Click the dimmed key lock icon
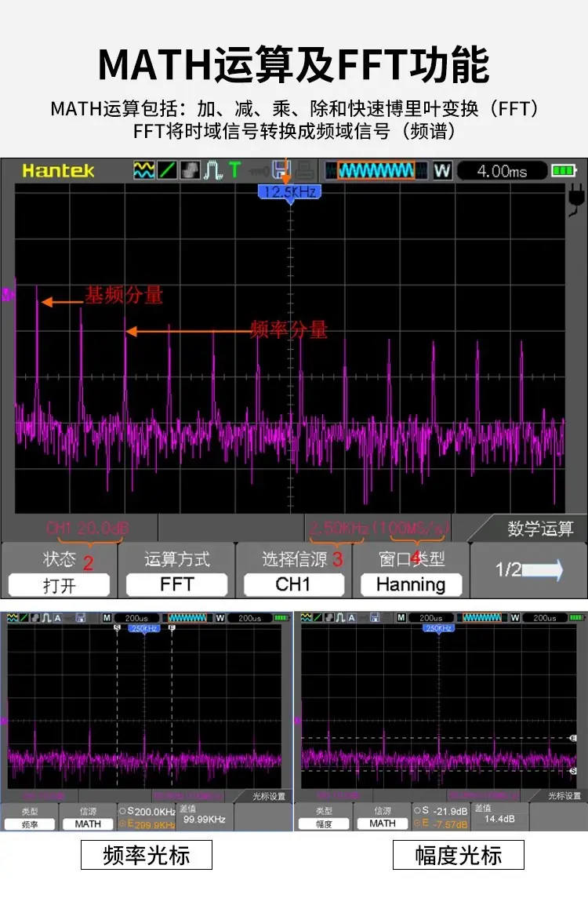This screenshot has height=898, width=588. pos(258,171)
